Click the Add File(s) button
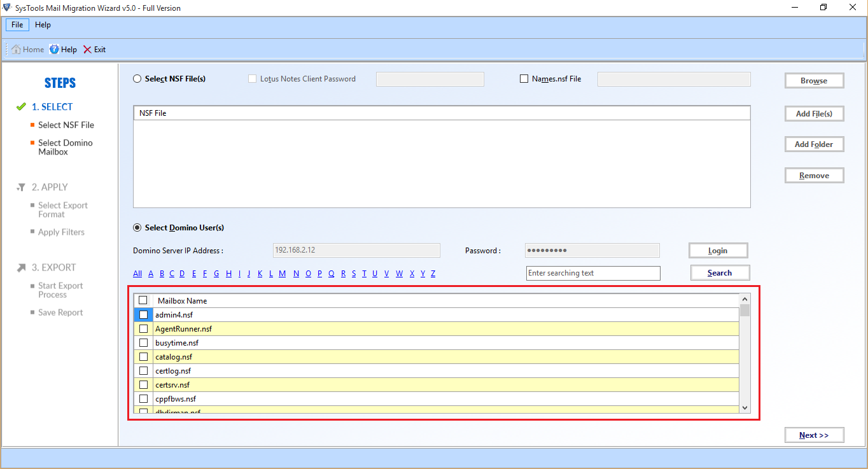 coord(814,113)
